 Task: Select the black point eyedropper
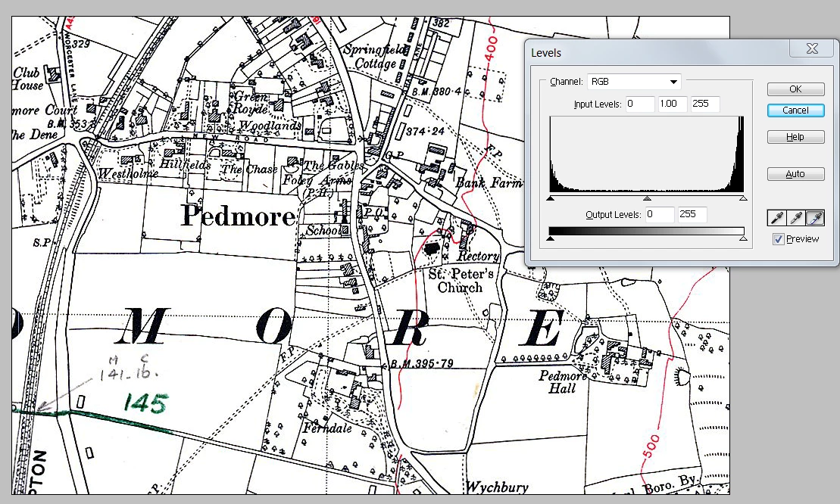[776, 218]
